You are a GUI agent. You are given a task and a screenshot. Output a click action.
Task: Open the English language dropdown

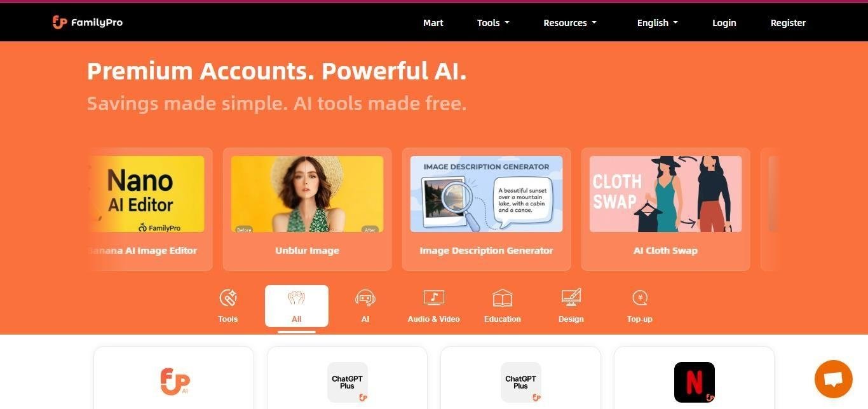click(658, 23)
